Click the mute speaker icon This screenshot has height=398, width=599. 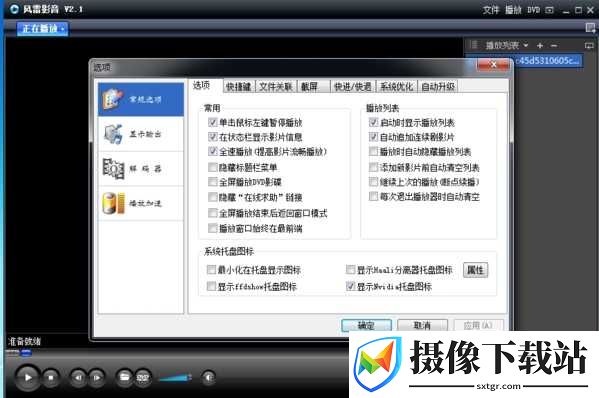(x=208, y=377)
